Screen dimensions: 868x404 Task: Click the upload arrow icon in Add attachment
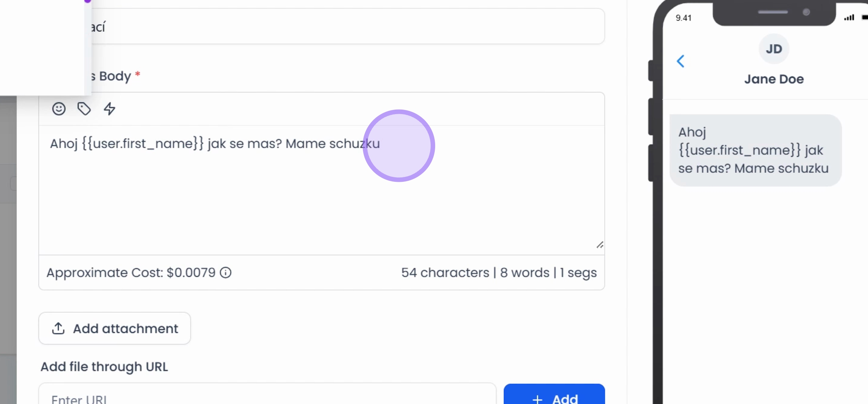point(58,328)
